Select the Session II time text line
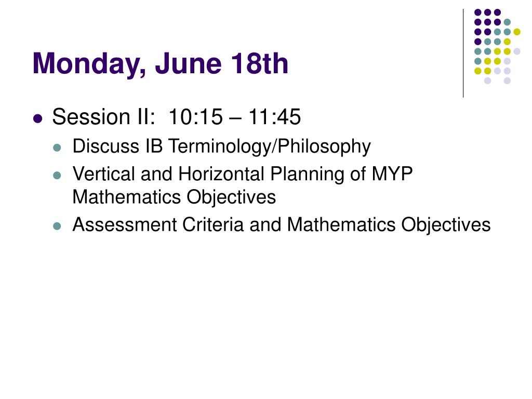This screenshot has height=399, width=532. [x=177, y=117]
